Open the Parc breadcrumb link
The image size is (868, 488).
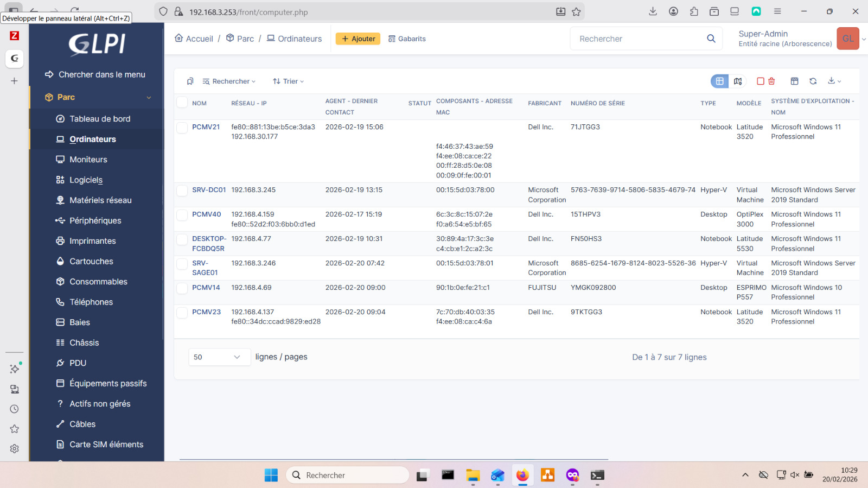240,39
